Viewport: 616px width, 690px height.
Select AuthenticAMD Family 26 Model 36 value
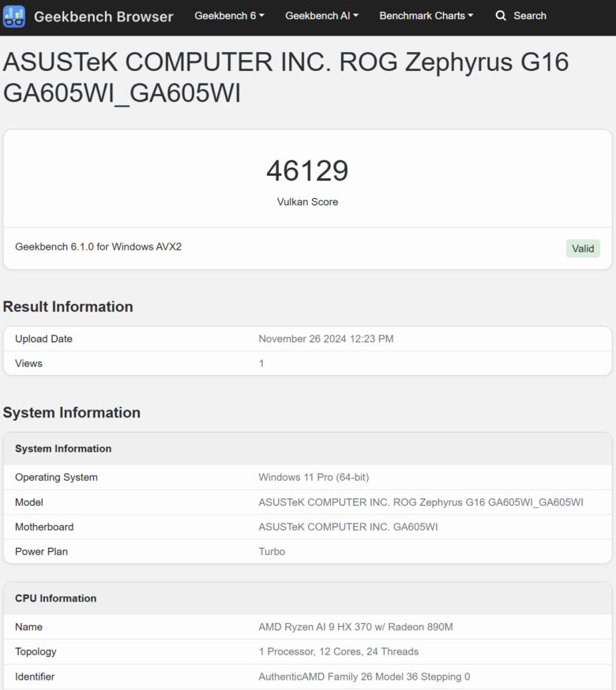(364, 677)
